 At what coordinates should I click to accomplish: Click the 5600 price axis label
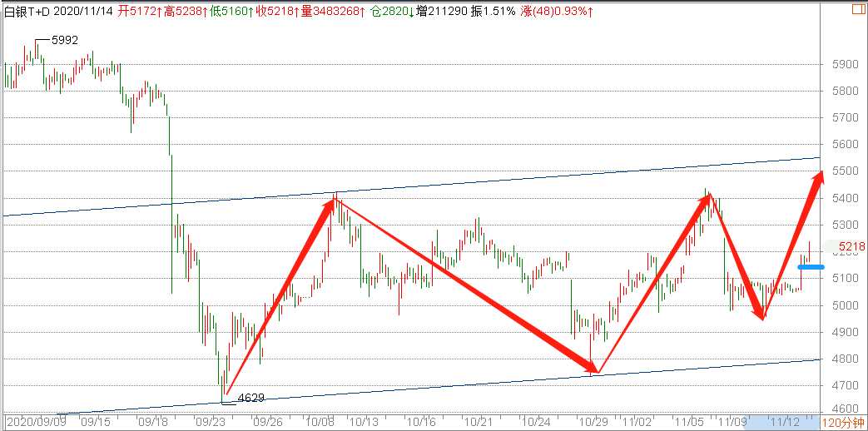click(844, 145)
